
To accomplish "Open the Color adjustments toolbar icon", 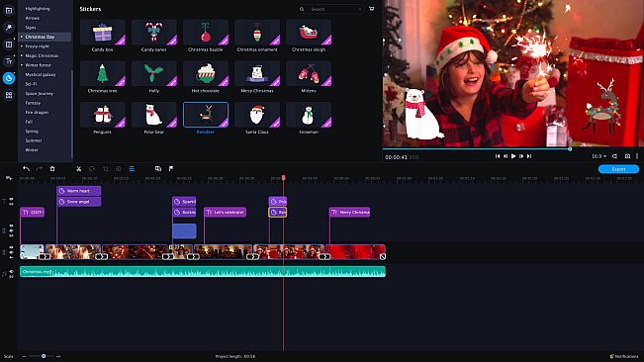I will coord(119,169).
